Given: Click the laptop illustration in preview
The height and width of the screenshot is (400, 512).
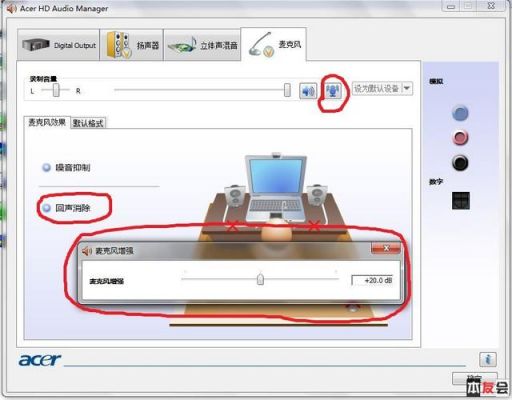Looking at the screenshot, I should click(275, 187).
